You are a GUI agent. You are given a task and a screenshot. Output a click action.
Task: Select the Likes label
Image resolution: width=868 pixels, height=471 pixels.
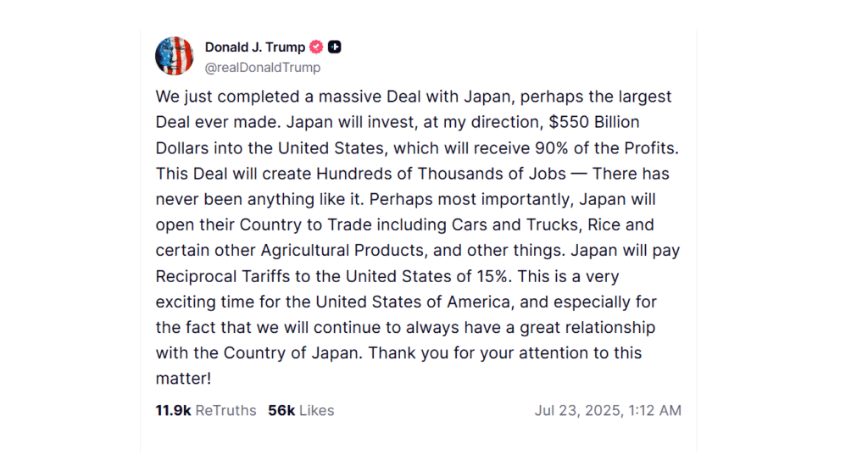coord(316,411)
